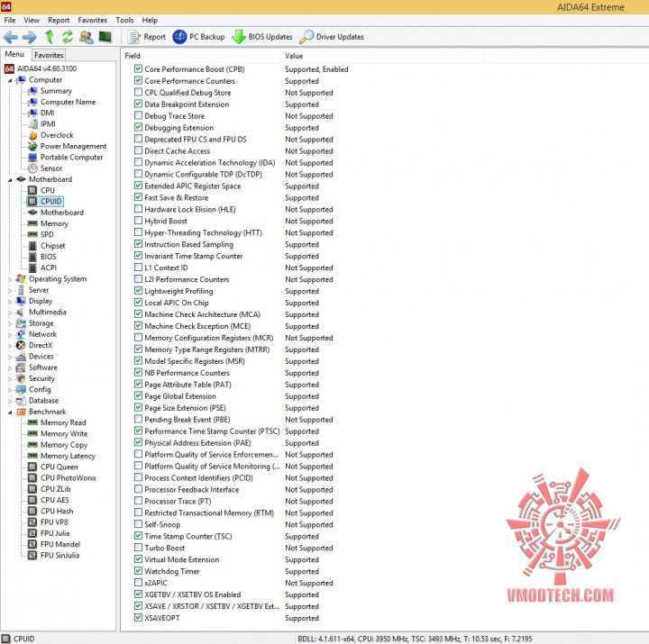The height and width of the screenshot is (644, 649).
Task: Toggle the Watchdog Timer checkbox
Action: pyautogui.click(x=138, y=571)
